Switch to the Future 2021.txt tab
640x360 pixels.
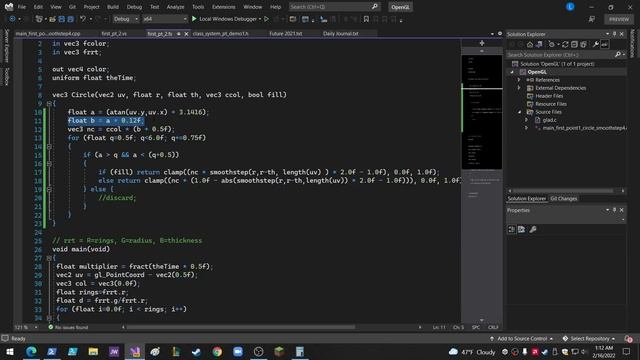[286, 33]
